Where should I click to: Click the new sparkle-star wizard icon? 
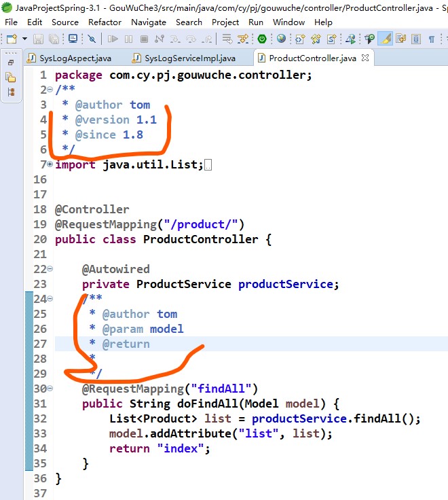click(316, 39)
